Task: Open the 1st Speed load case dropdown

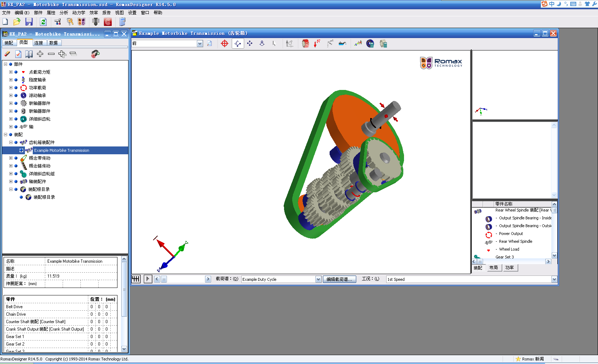Action: tap(554, 279)
